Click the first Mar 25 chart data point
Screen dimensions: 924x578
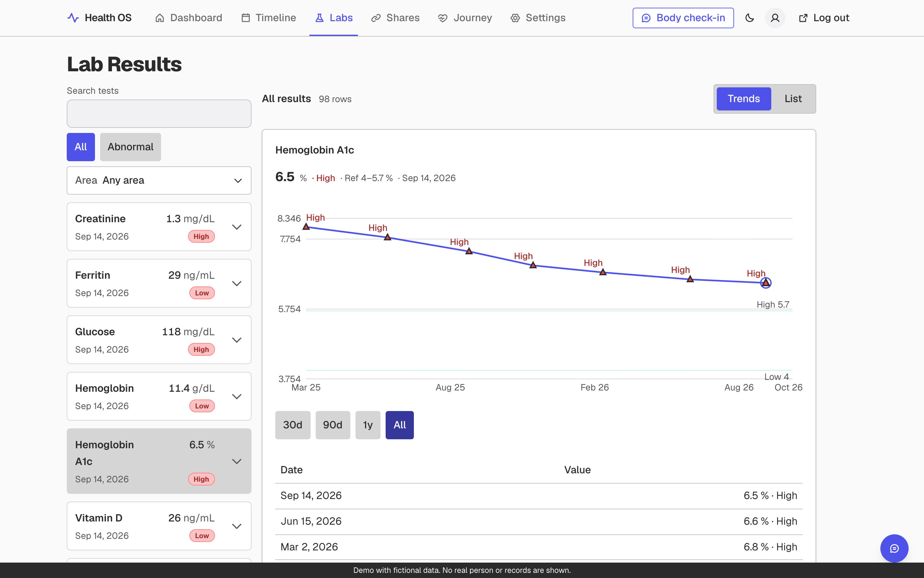(306, 227)
